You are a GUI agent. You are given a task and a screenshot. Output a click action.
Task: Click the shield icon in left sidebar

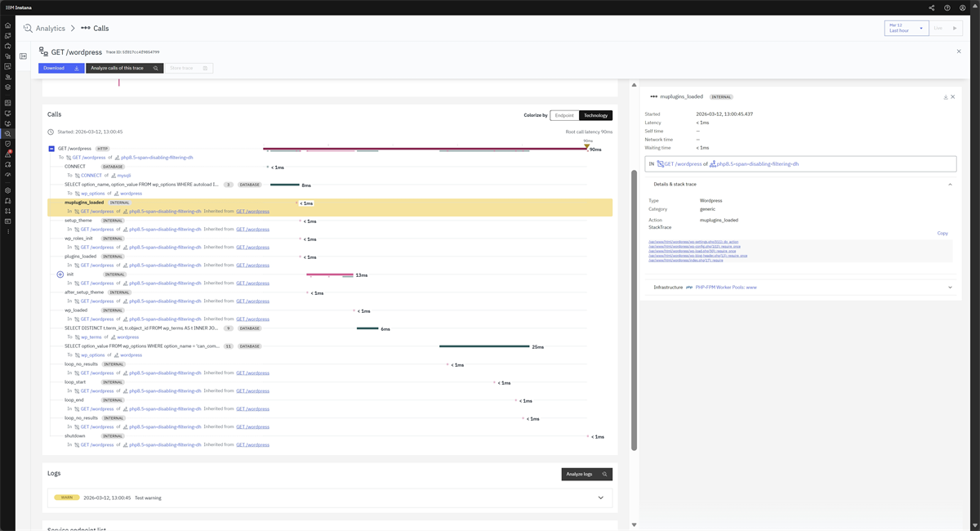pyautogui.click(x=7, y=144)
